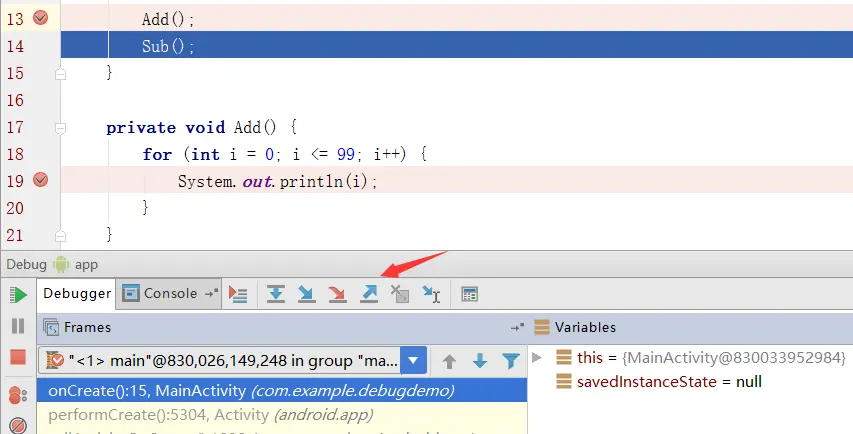This screenshot has width=853, height=434.
Task: Move to previous frame with up arrow
Action: coord(449,361)
